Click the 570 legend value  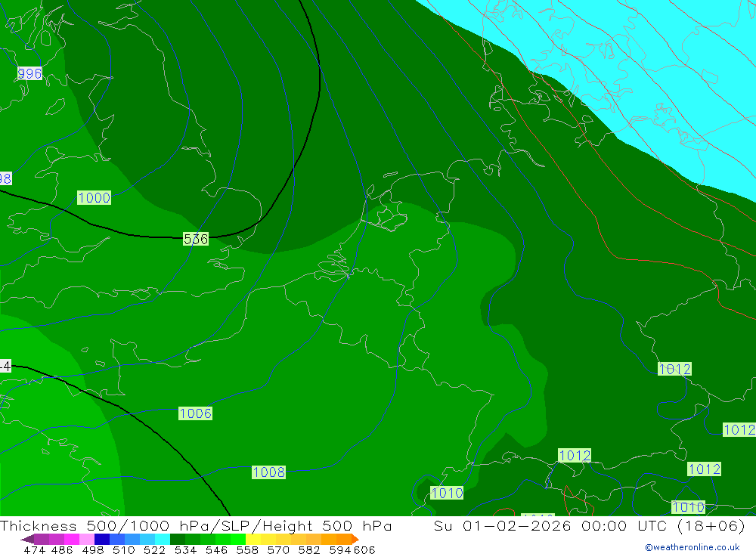(278, 549)
